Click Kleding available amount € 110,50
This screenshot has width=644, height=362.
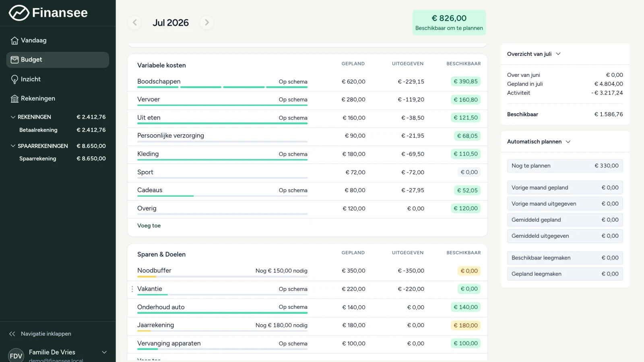point(466,154)
